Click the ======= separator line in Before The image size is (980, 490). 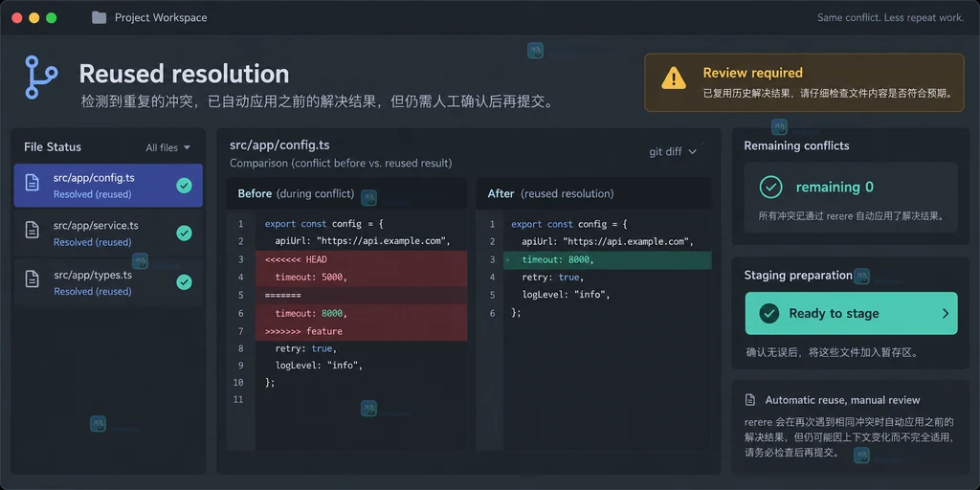coord(361,295)
